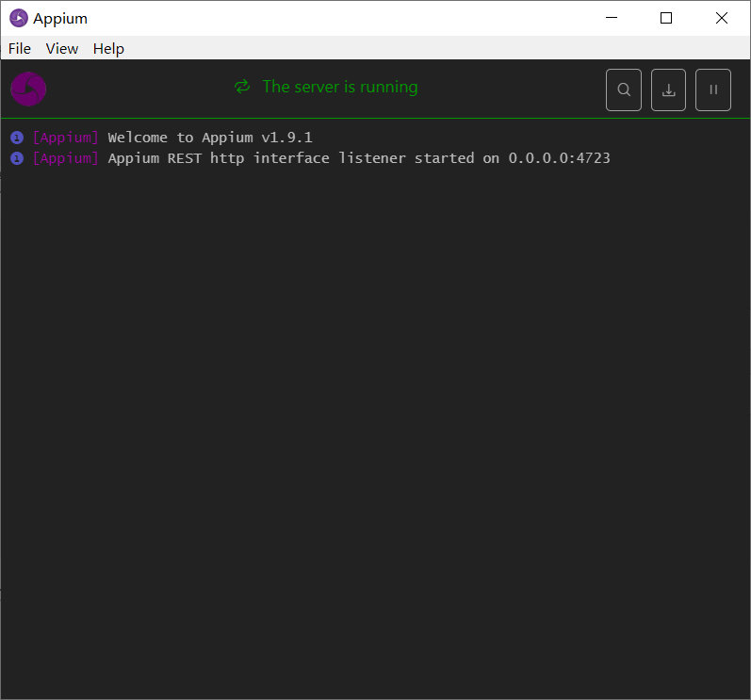Click info icon beside Welcome log line

tap(17, 138)
